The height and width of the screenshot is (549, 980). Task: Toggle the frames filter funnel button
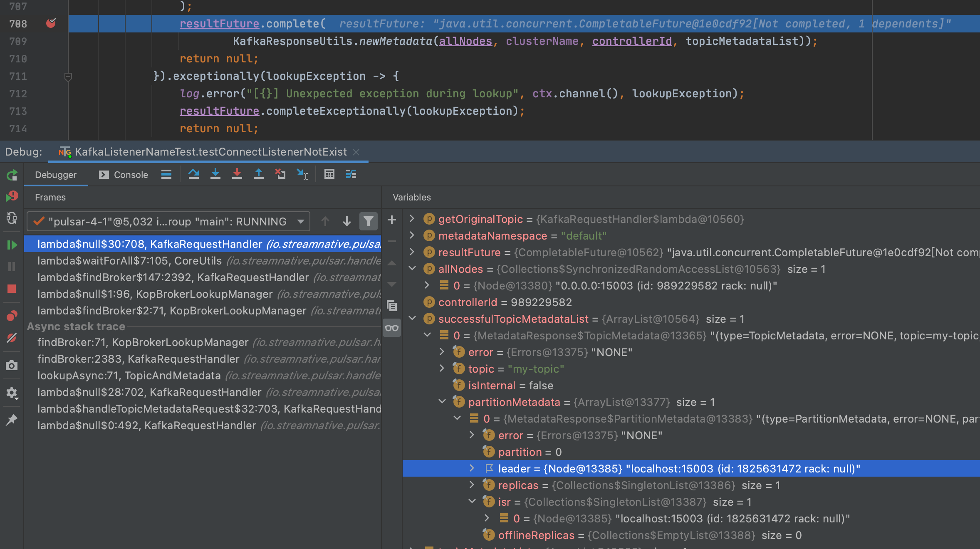click(x=368, y=221)
